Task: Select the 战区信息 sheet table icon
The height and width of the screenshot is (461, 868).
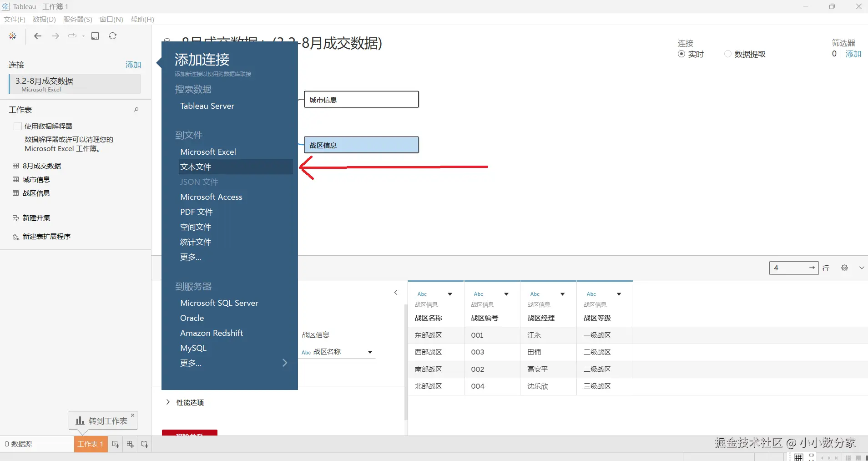Action: [x=16, y=193]
